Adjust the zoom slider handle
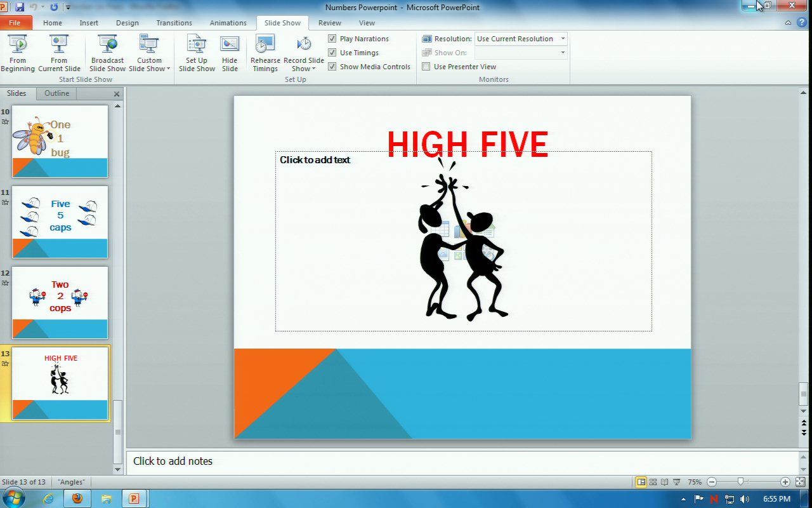 (740, 482)
